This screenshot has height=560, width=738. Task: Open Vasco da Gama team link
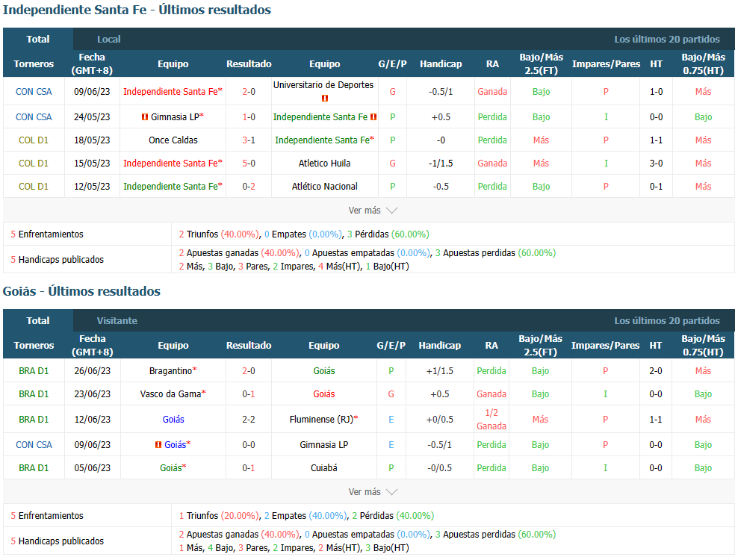[x=170, y=394]
